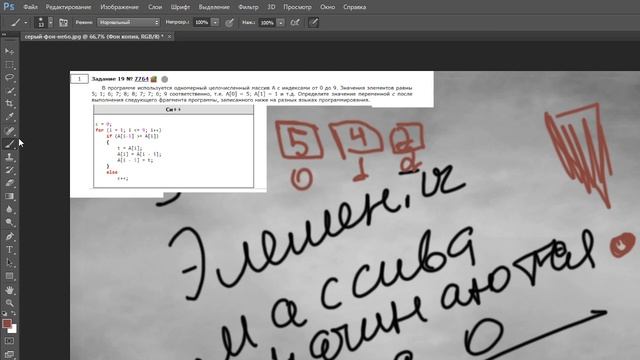Image resolution: width=640 pixels, height=360 pixels.
Task: Open the Окно menu
Action: pos(327,7)
